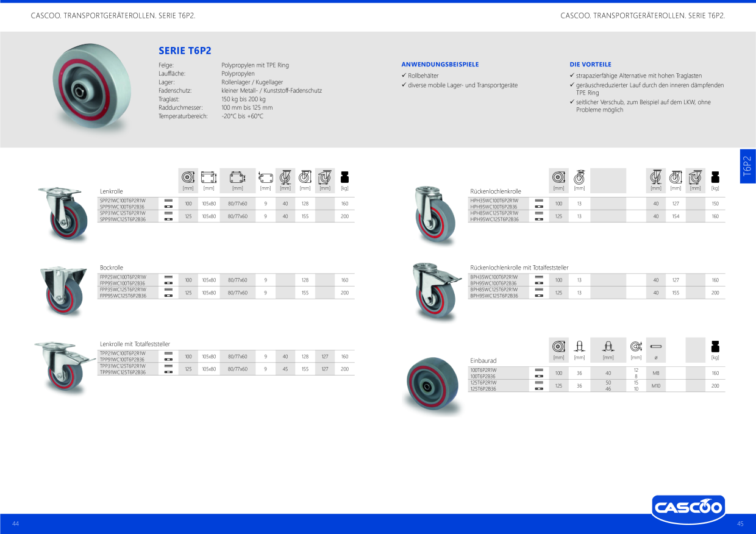
Task: Click page number 44 in footer
Action: pyautogui.click(x=16, y=524)
